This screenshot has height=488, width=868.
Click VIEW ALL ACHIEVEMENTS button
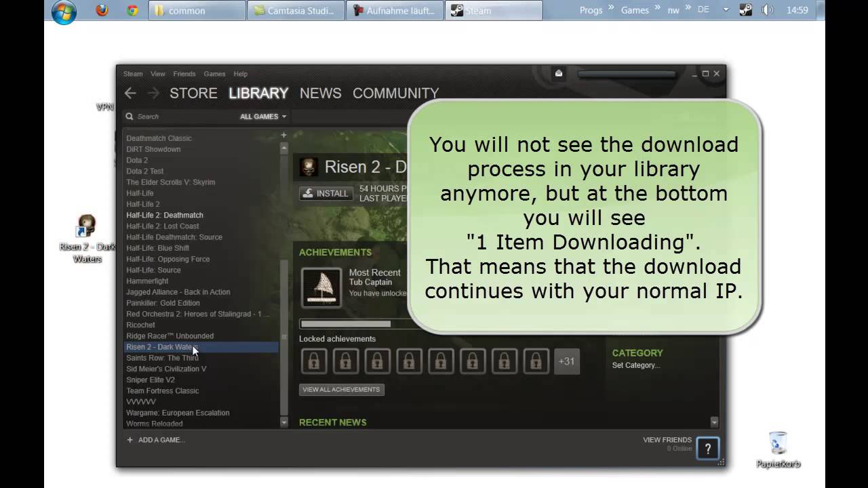(x=342, y=390)
